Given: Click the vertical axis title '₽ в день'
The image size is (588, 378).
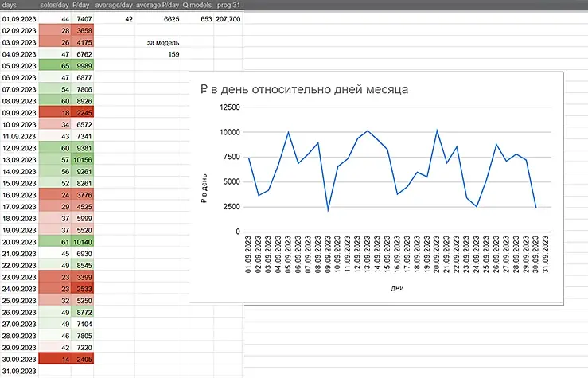Looking at the screenshot, I should point(204,189).
